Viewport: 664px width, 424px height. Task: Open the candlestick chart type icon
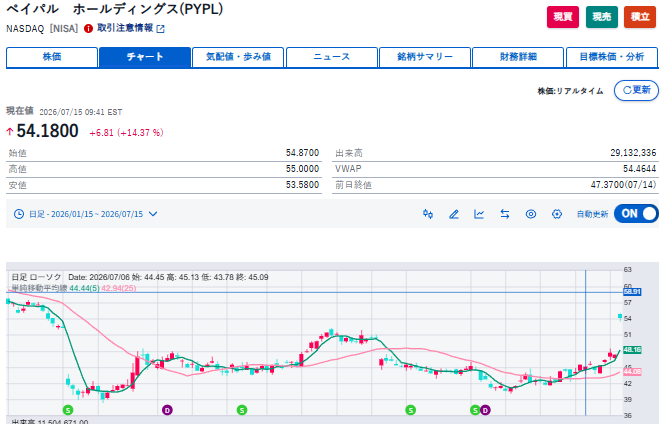428,214
